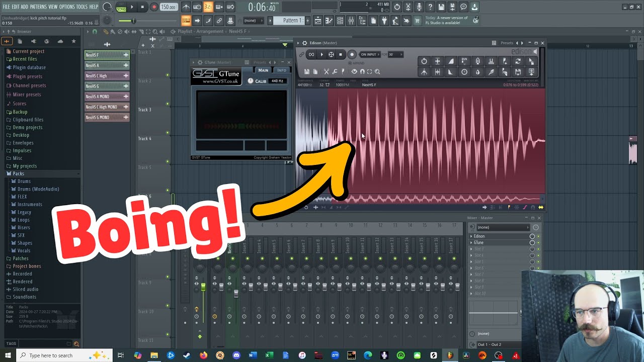Click Edison blur droplet tool

(477, 72)
